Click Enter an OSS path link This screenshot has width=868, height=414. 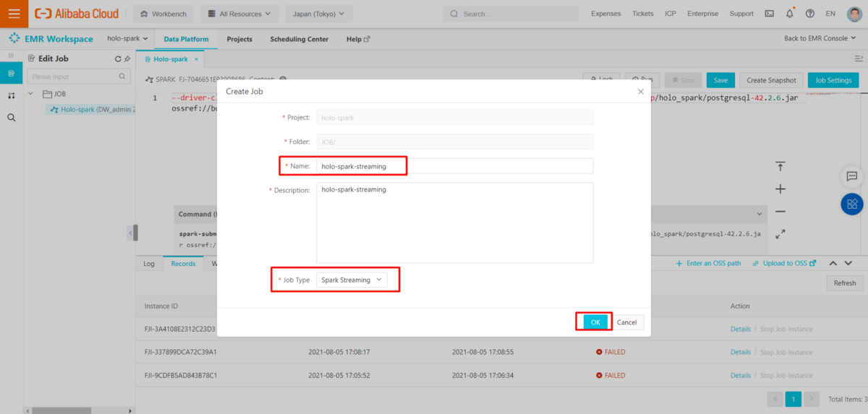708,264
